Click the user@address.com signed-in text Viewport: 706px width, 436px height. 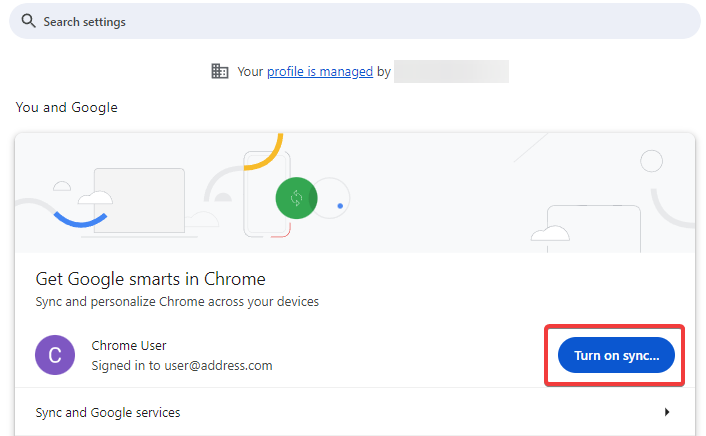(x=181, y=366)
